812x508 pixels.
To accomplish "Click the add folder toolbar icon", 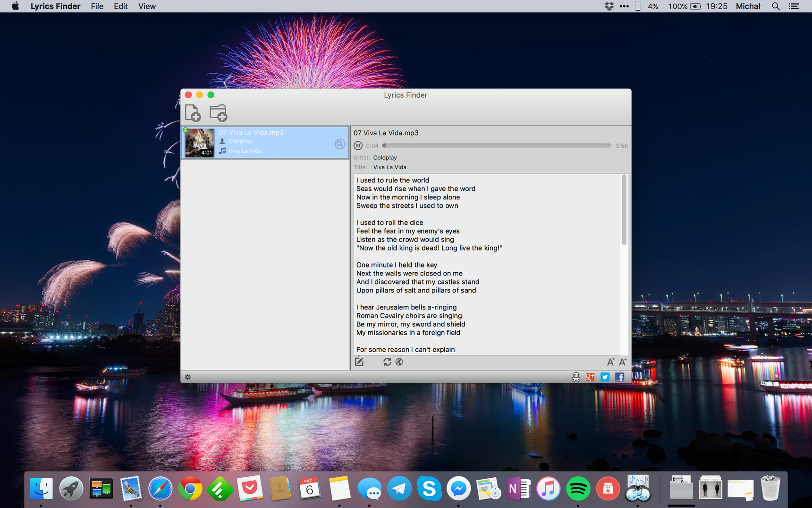I will point(218,113).
